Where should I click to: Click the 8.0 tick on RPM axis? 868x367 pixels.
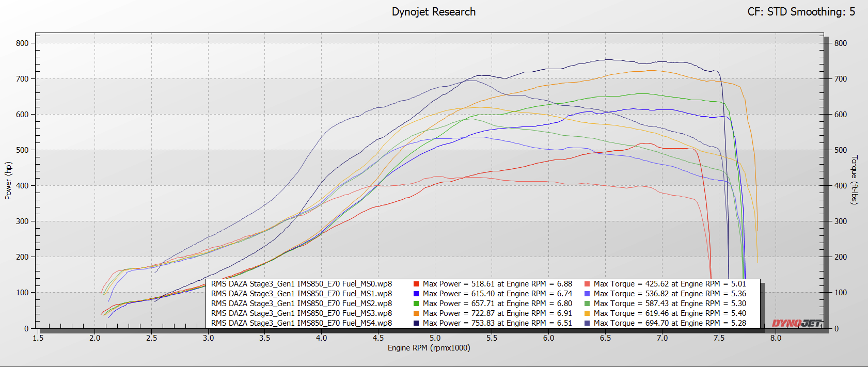[776, 338]
